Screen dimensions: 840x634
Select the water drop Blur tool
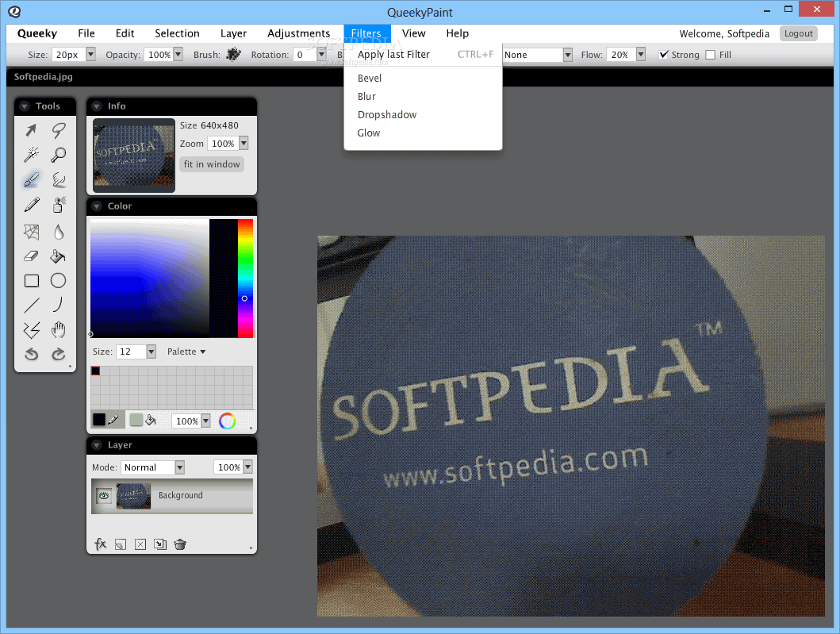[59, 232]
